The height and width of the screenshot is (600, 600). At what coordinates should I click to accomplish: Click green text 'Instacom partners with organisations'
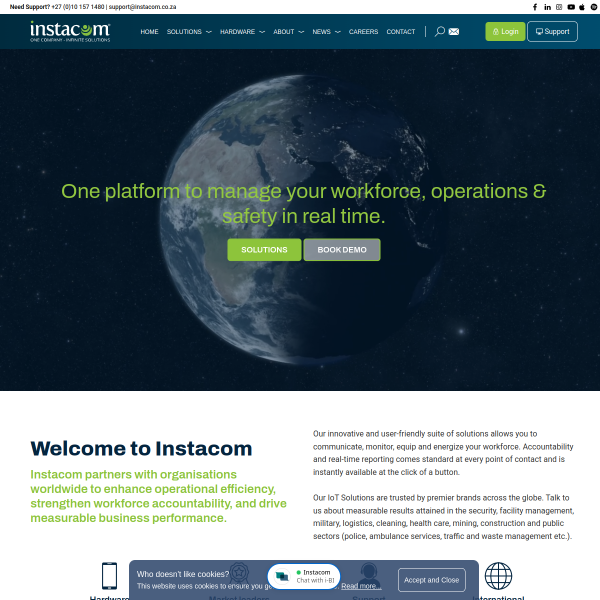[x=158, y=496]
